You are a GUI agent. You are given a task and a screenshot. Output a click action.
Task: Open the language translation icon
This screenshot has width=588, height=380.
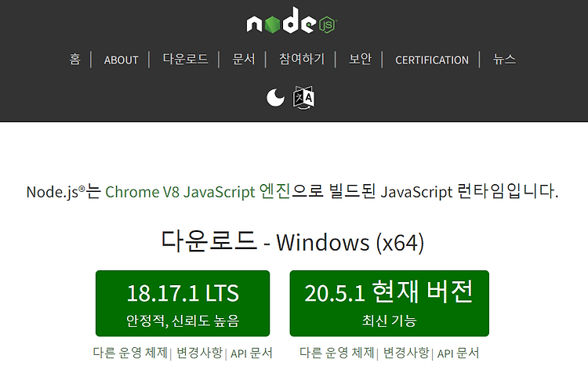point(303,98)
